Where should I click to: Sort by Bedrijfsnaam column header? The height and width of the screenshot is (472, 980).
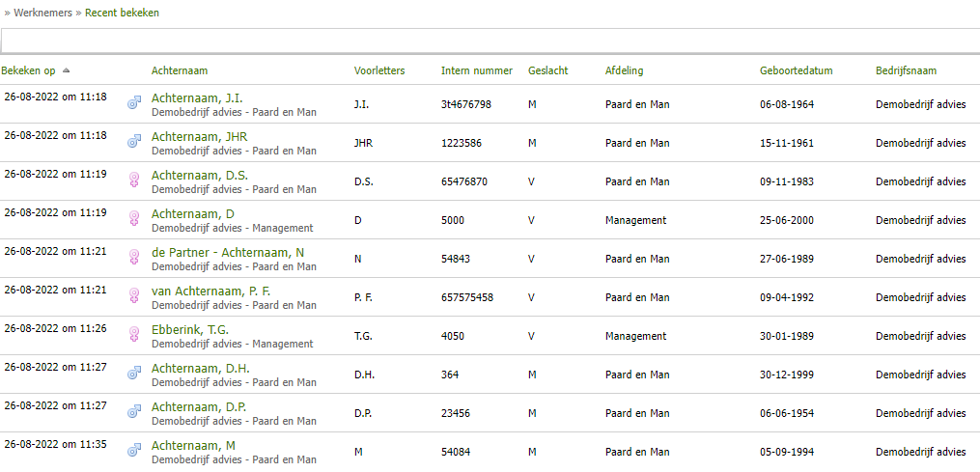point(906,71)
